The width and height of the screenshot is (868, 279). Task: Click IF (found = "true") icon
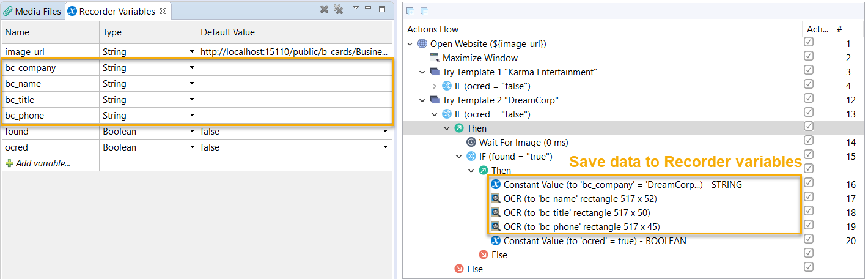tap(471, 157)
